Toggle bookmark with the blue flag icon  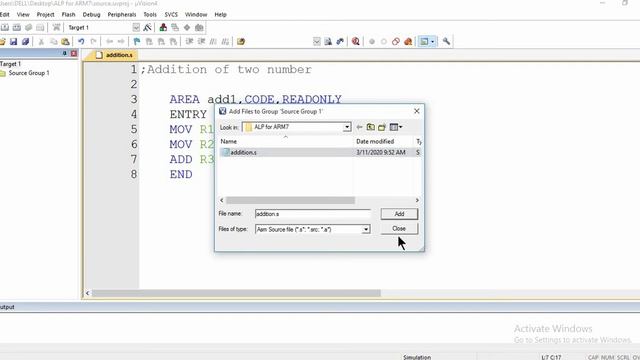tap(137, 41)
